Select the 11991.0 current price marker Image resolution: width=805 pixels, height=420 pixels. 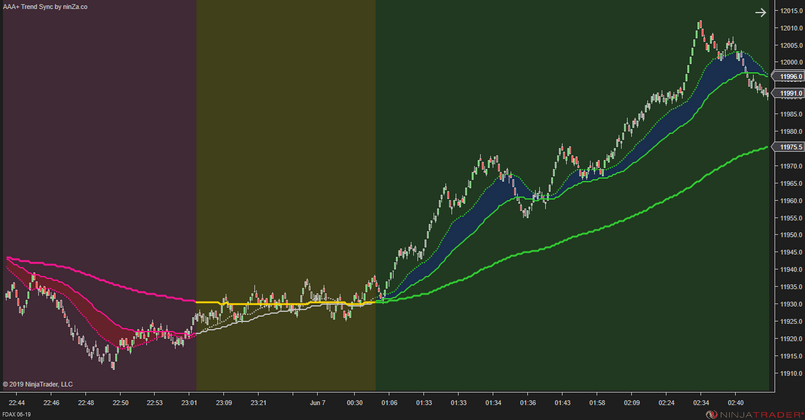click(x=788, y=93)
